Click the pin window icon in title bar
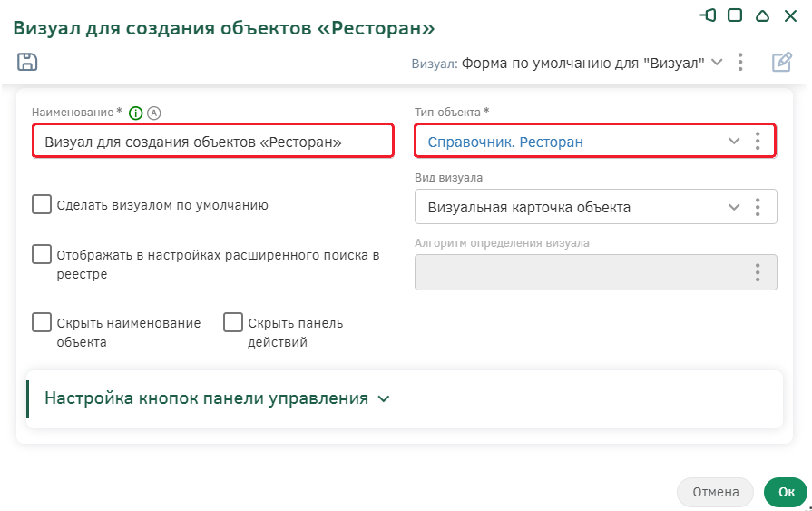 coord(708,16)
